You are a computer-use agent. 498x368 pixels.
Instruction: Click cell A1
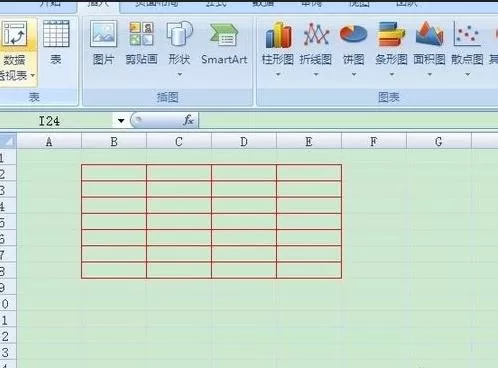49,157
